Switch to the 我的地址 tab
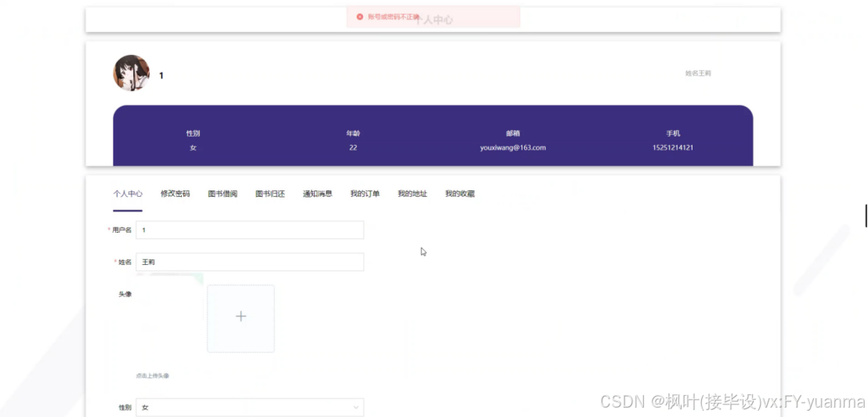The width and height of the screenshot is (868, 417). click(x=412, y=194)
